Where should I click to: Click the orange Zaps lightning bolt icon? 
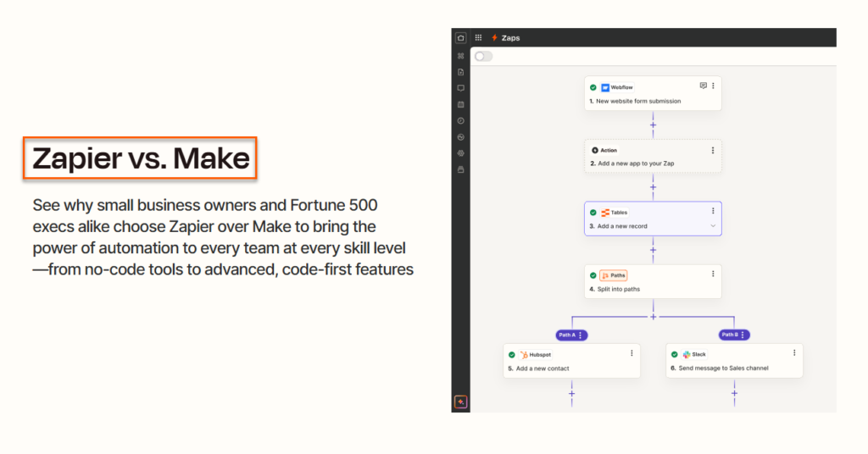click(x=494, y=37)
